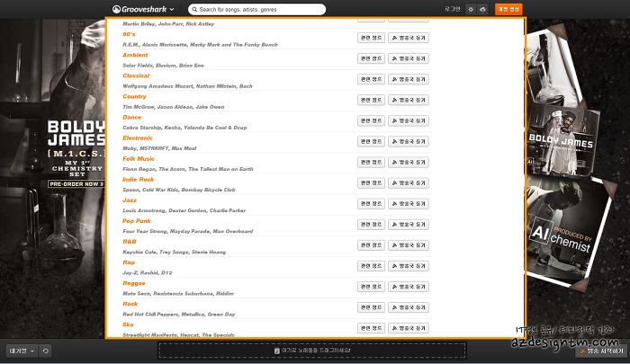Viewport: 630px width, 364px height.
Task: Listen to the Jazz station
Action: tap(409, 204)
